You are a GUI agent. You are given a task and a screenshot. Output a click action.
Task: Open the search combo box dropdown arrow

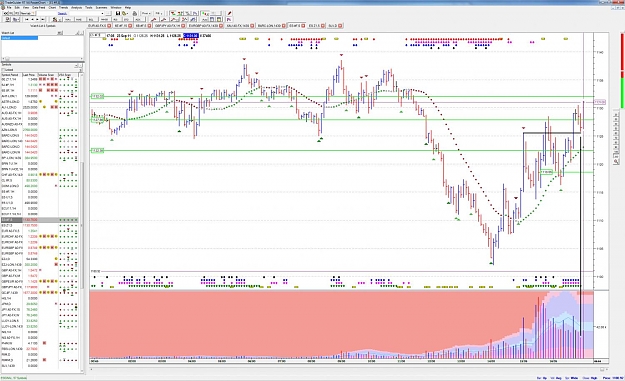(102, 13)
